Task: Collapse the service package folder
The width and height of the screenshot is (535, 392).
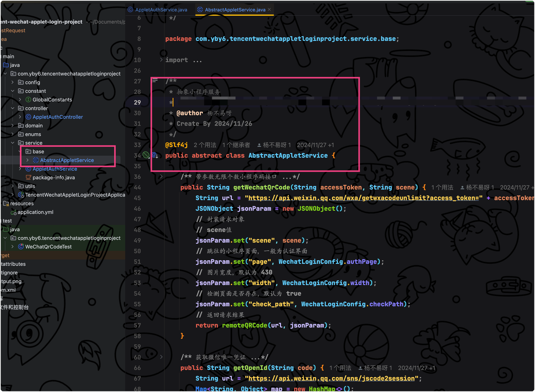Action: [13, 143]
